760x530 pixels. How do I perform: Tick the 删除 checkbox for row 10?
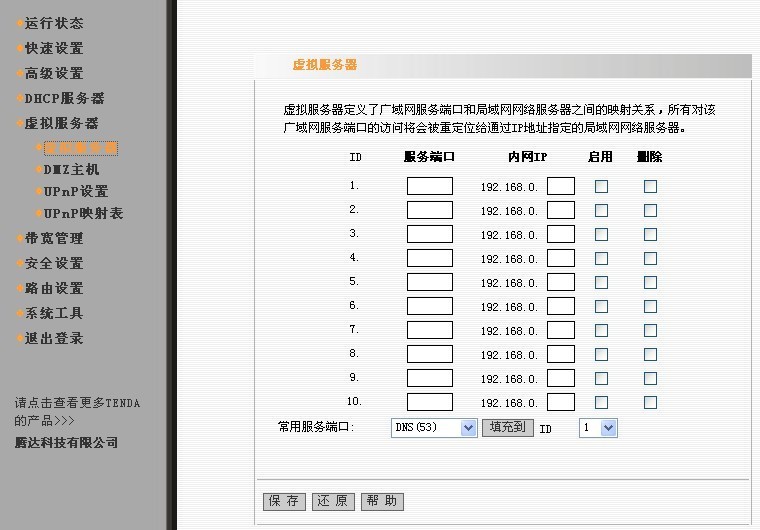[x=650, y=402]
